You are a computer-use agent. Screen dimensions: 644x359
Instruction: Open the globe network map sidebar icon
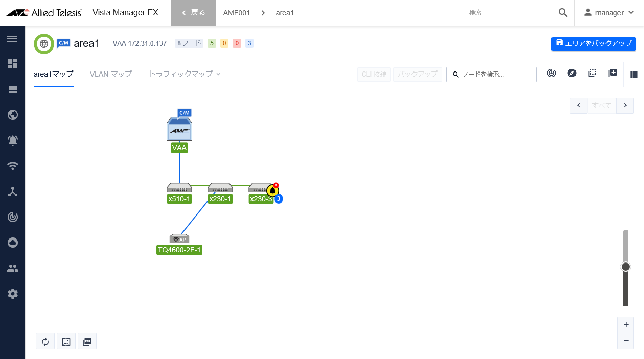tap(12, 114)
